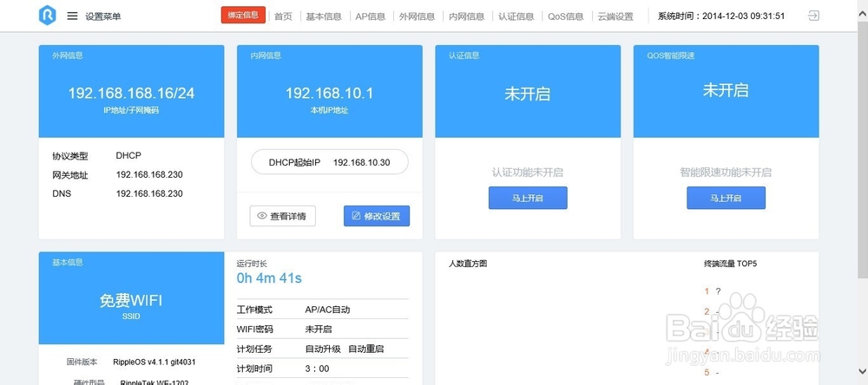Click the 查看详情 button
The width and height of the screenshot is (868, 385).
coord(282,216)
